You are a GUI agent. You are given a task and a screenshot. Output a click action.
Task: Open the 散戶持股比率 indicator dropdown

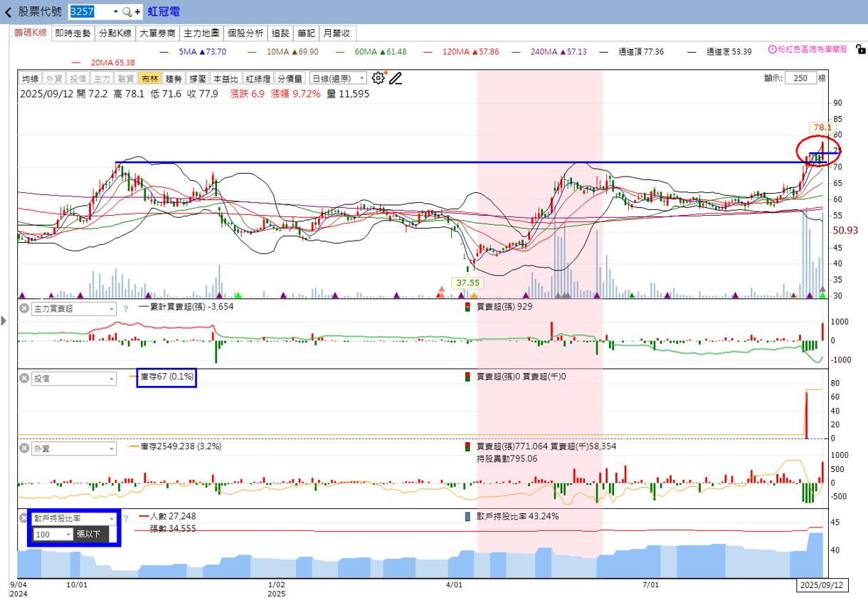pos(73,519)
